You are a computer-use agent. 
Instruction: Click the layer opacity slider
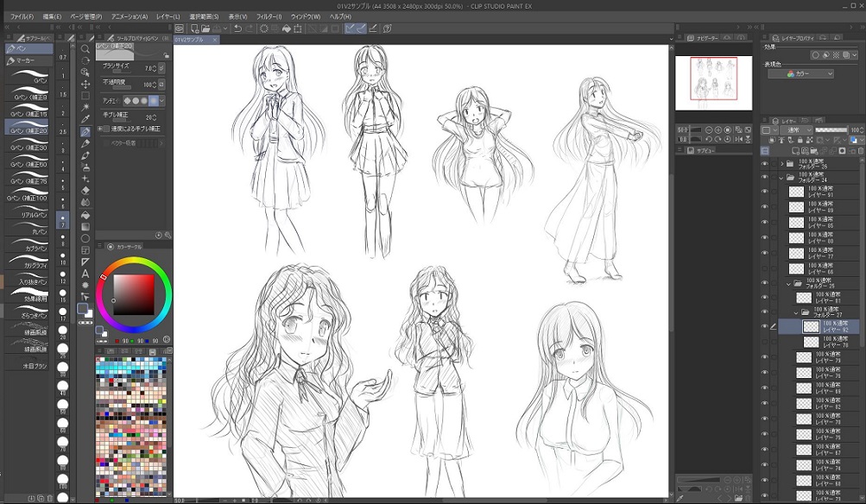[x=831, y=130]
